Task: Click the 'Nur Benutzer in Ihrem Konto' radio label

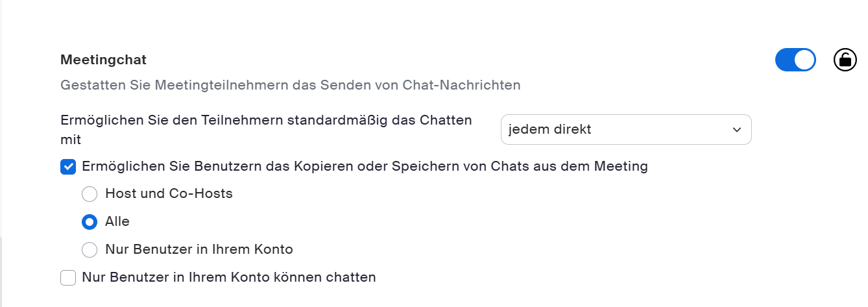Action: (199, 249)
